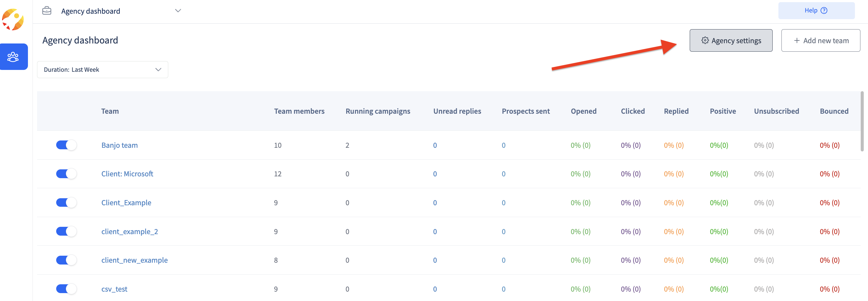The width and height of the screenshot is (868, 301).
Task: Open the Banjo team link
Action: click(x=120, y=145)
